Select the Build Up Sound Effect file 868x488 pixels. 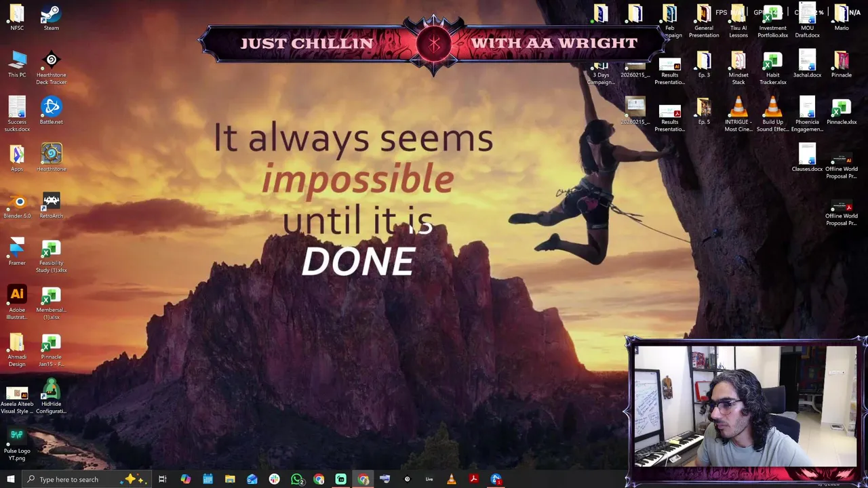[x=772, y=115]
